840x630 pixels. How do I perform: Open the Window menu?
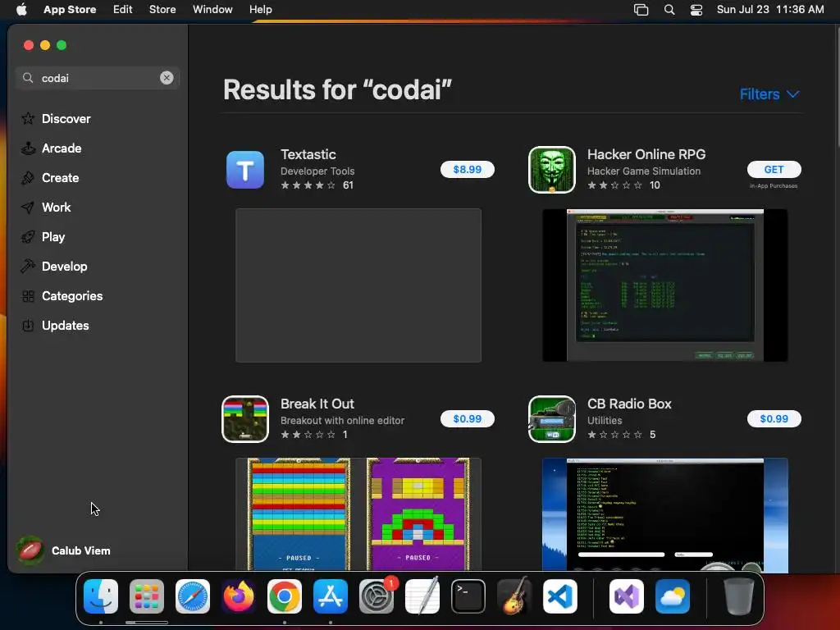[212, 10]
